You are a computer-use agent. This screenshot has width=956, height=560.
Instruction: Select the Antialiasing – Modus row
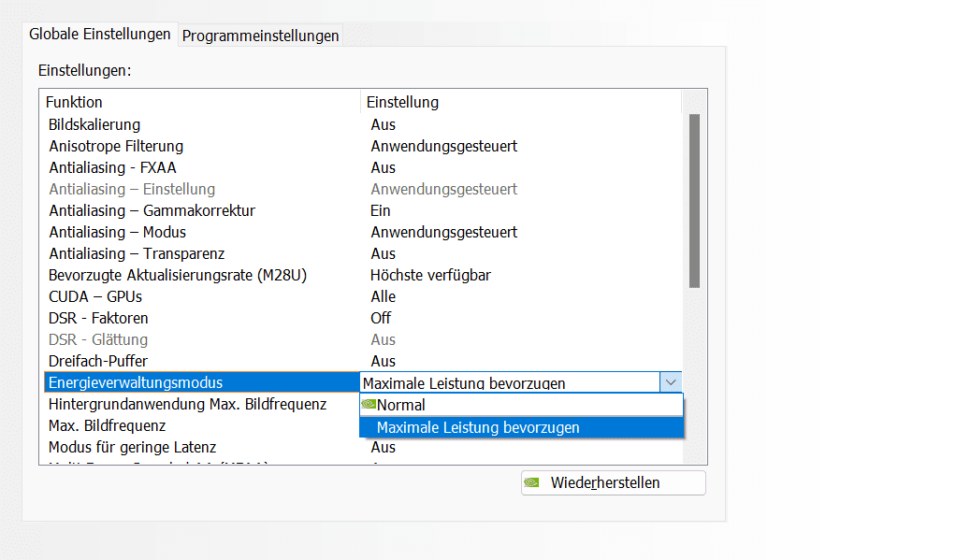(x=362, y=232)
